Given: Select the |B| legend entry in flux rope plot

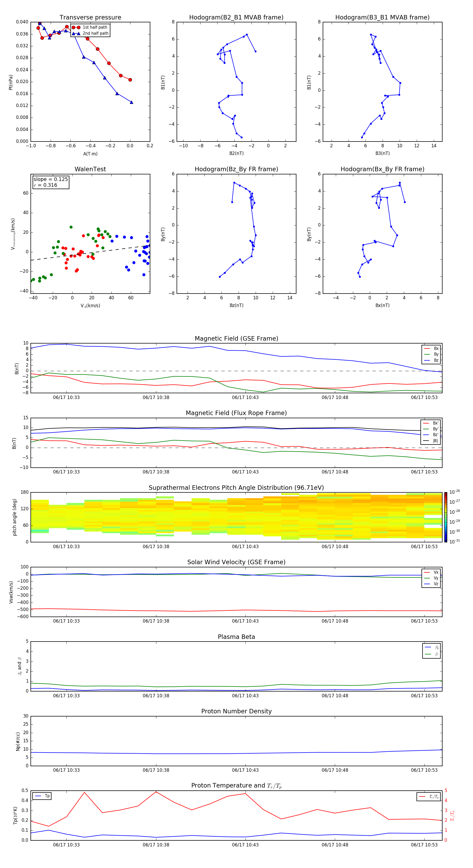Looking at the screenshot, I should (431, 441).
